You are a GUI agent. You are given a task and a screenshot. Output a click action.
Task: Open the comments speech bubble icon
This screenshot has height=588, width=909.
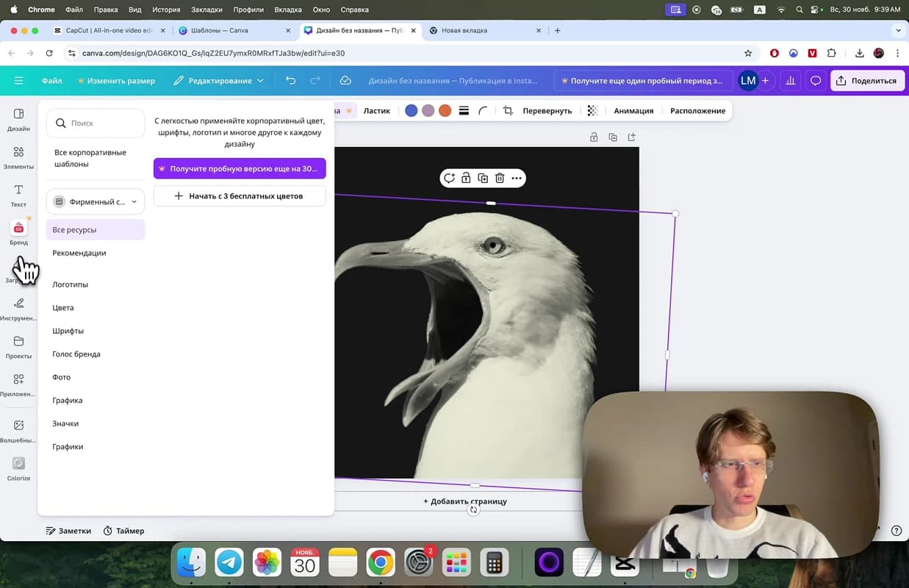(x=816, y=81)
